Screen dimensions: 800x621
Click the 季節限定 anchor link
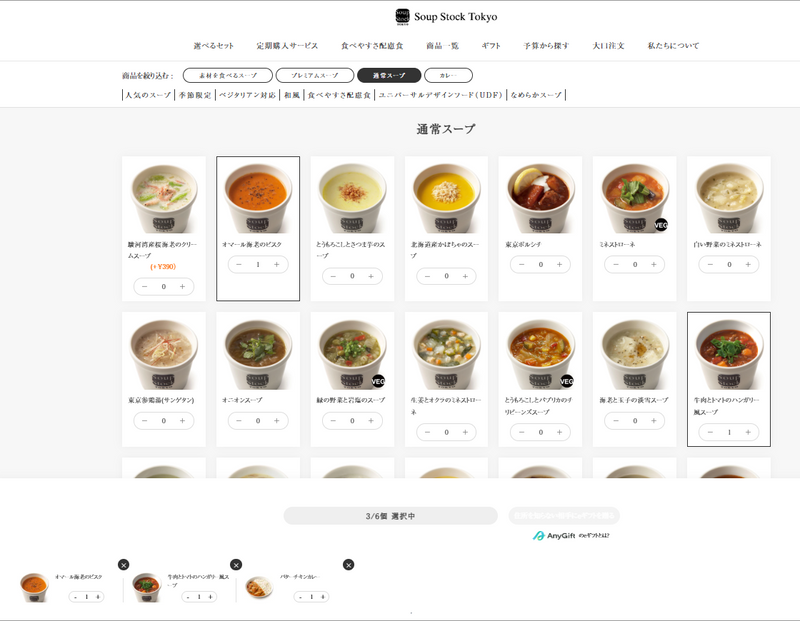point(194,95)
